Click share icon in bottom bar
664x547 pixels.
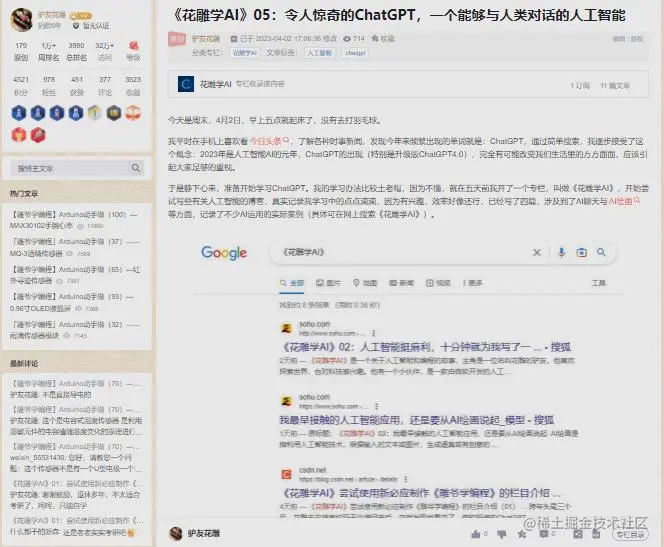pyautogui.click(x=578, y=534)
